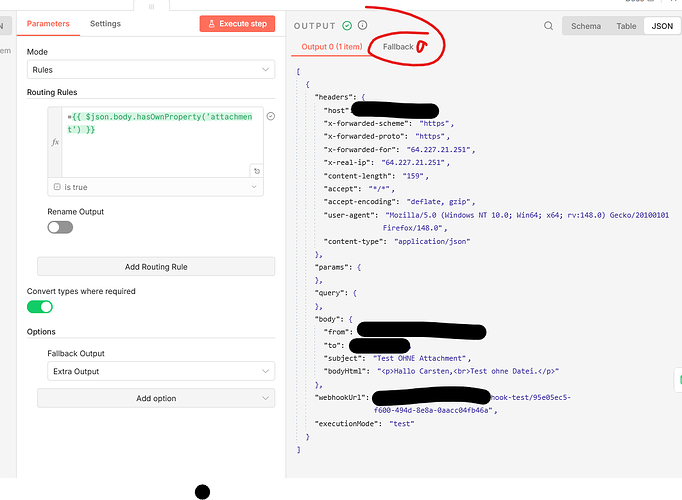Click the drag handle at panel top
This screenshot has width=682, height=500.
click(x=151, y=6)
